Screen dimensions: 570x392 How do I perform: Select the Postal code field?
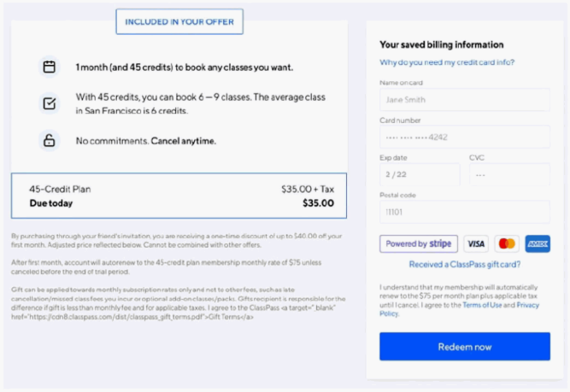[464, 212]
